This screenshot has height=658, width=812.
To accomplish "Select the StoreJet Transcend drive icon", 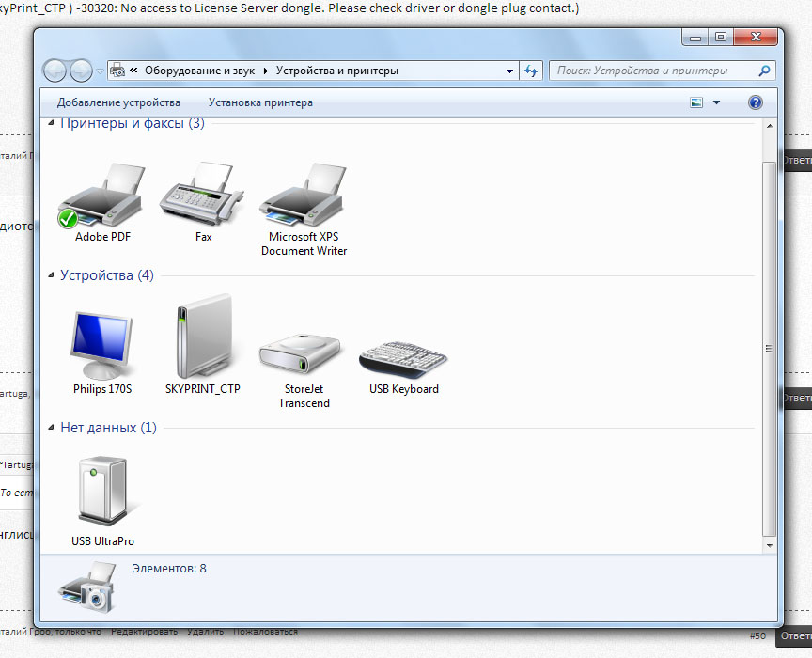I will click(x=301, y=353).
